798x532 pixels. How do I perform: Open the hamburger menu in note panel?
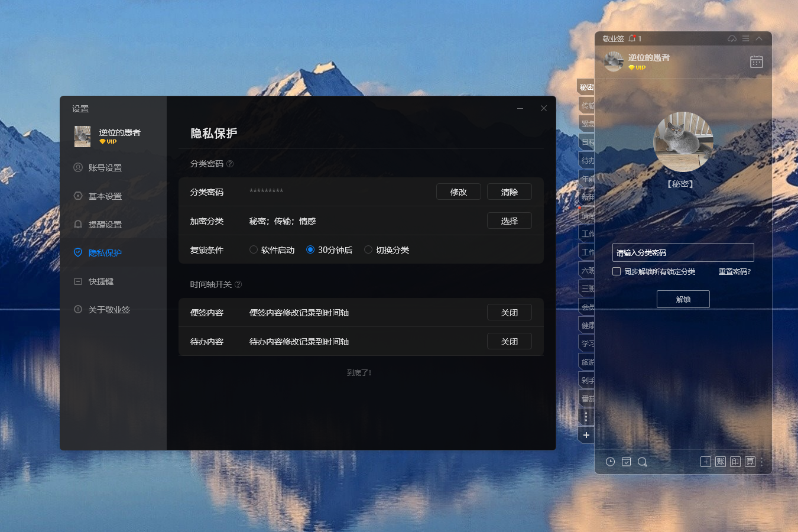point(745,38)
